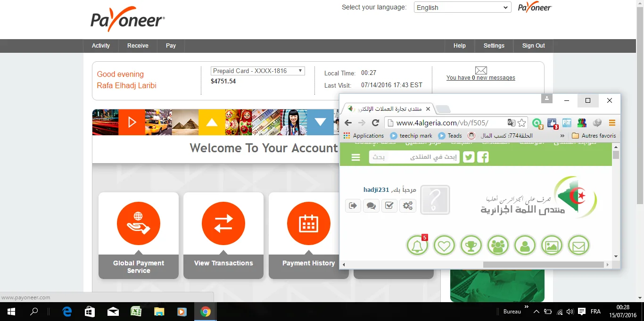This screenshot has width=644, height=321.
Task: Click the forum logout arrow icon
Action: [x=353, y=206]
